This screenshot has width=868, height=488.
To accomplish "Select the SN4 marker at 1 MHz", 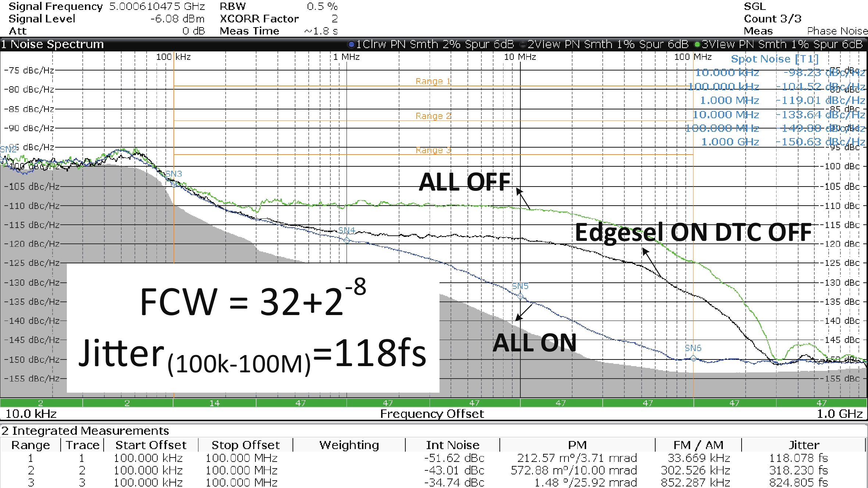I will (x=347, y=240).
